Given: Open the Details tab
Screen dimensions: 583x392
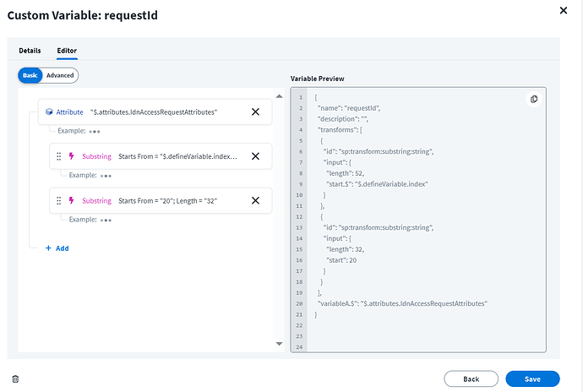Looking at the screenshot, I should (30, 51).
